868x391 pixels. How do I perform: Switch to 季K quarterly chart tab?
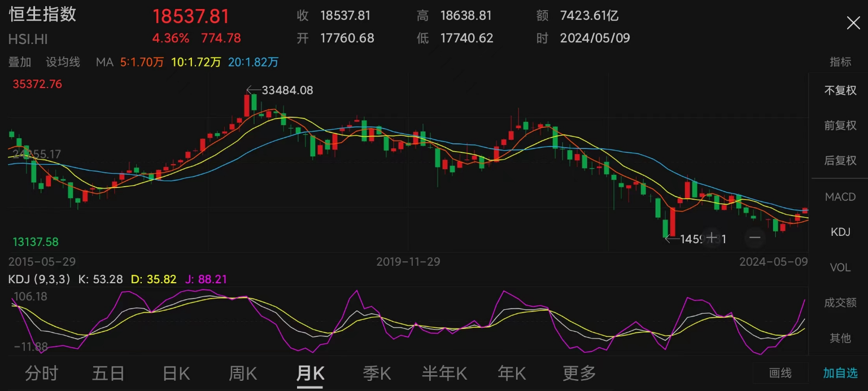click(x=377, y=373)
